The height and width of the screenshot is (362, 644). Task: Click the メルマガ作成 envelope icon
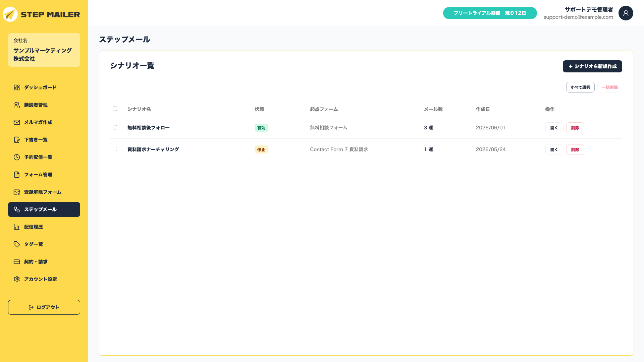17,122
